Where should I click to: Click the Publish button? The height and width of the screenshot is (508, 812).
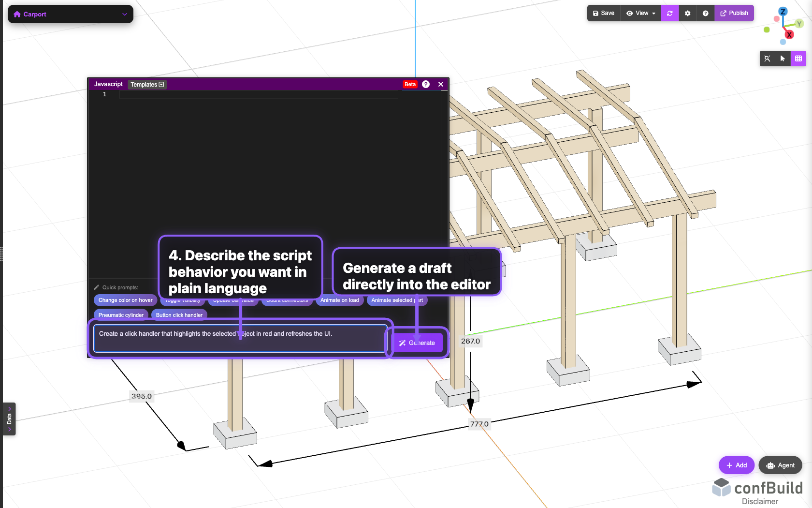(734, 13)
